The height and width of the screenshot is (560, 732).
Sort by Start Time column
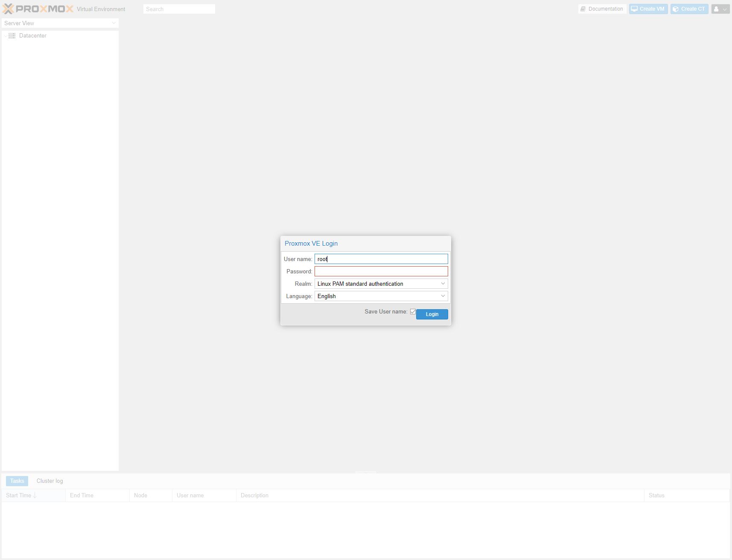(x=33, y=496)
